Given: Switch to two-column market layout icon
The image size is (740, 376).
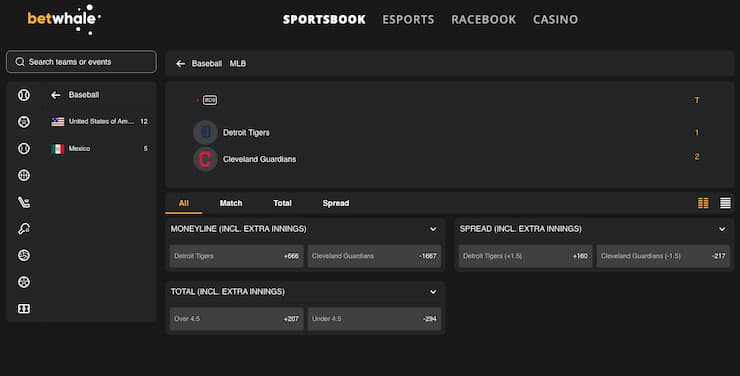Looking at the screenshot, I should pyautogui.click(x=703, y=203).
